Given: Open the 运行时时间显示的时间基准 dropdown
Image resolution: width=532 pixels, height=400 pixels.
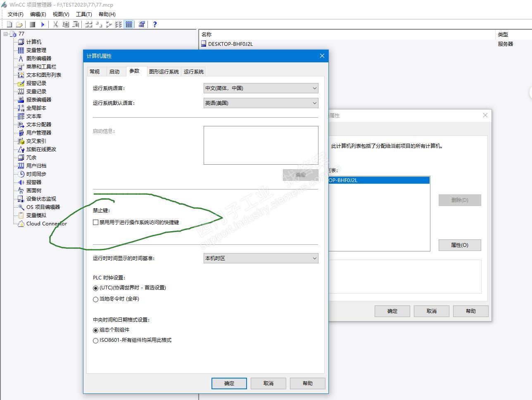Looking at the screenshot, I should (x=261, y=258).
